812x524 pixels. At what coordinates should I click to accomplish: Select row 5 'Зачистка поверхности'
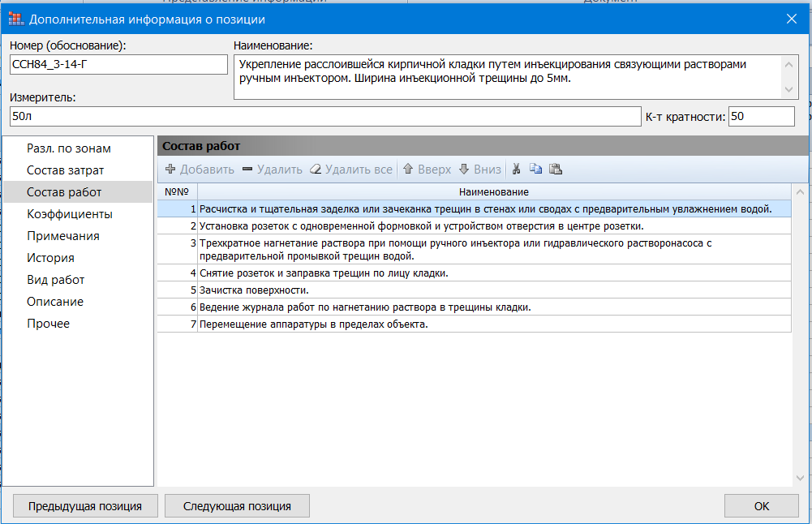pyautogui.click(x=475, y=290)
